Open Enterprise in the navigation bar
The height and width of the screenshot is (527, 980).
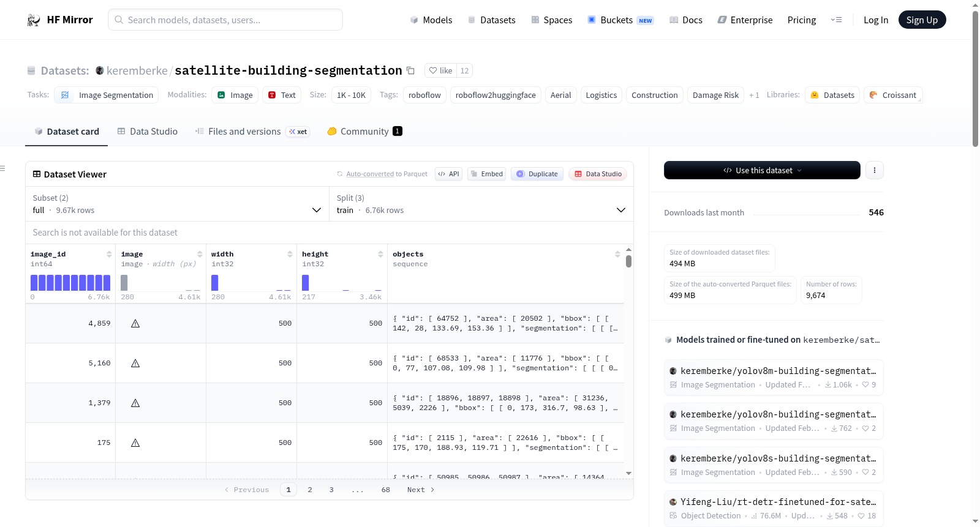745,20
